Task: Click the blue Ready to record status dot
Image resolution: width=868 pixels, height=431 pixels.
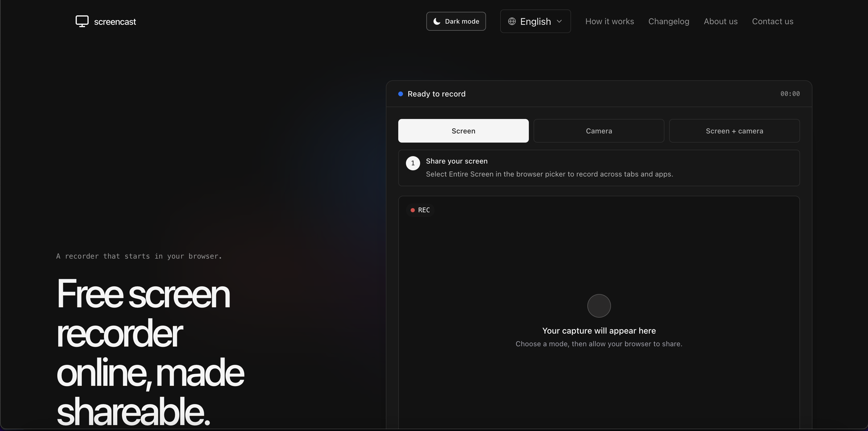Action: [401, 94]
